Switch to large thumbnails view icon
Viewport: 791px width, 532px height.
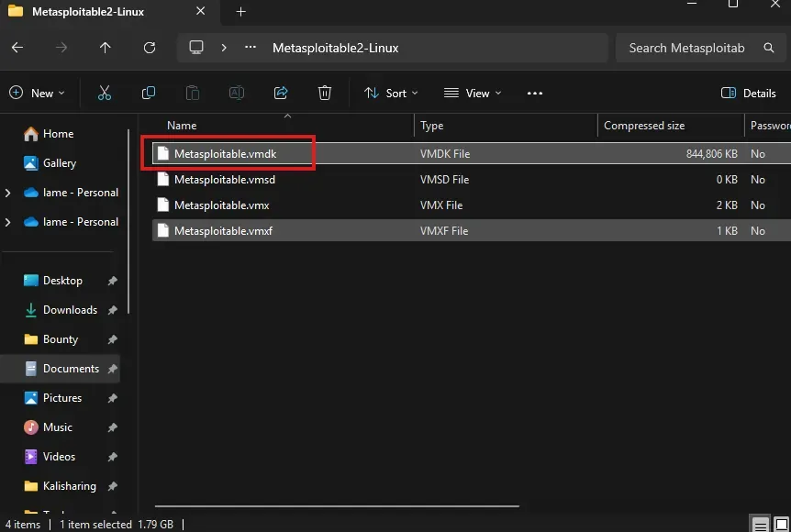point(781,525)
